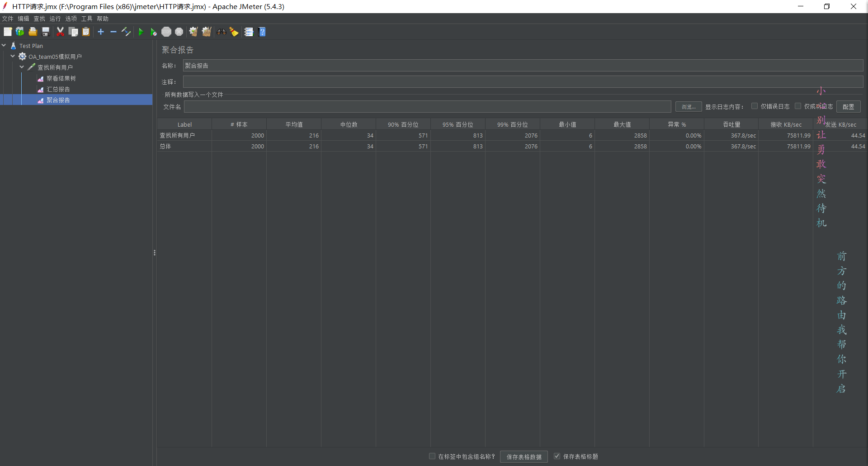Click the Save floppy disk icon
The height and width of the screenshot is (466, 868).
[x=46, y=32]
